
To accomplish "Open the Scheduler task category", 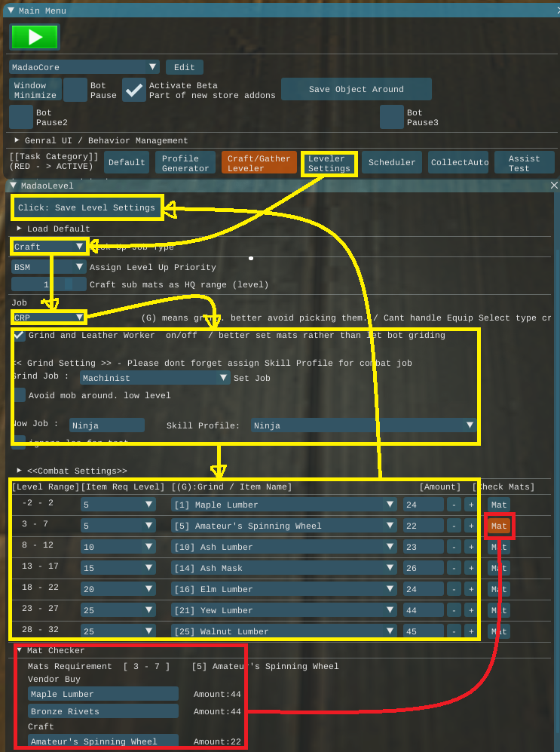I will 392,162.
